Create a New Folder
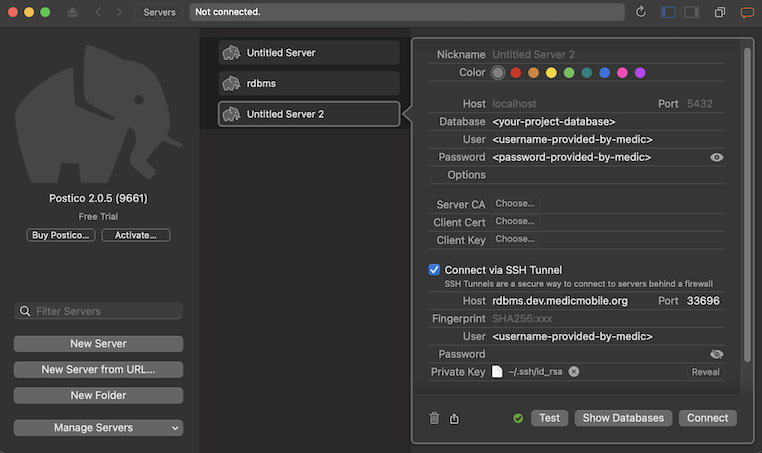 (98, 395)
